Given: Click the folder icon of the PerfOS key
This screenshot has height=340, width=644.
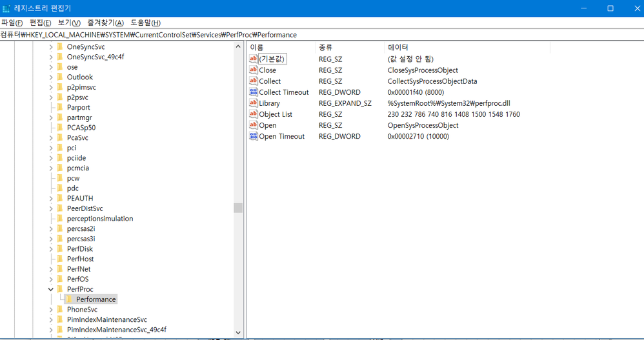Looking at the screenshot, I should pos(60,279).
